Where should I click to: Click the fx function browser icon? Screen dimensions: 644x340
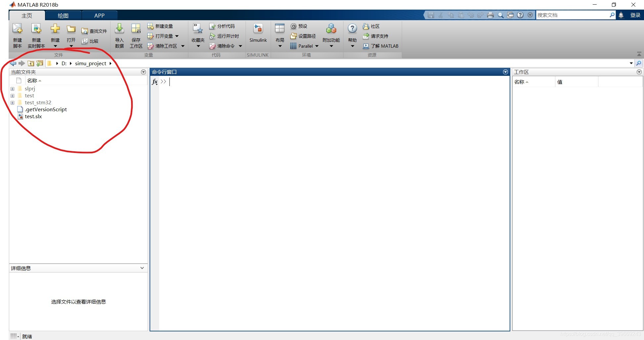(155, 82)
